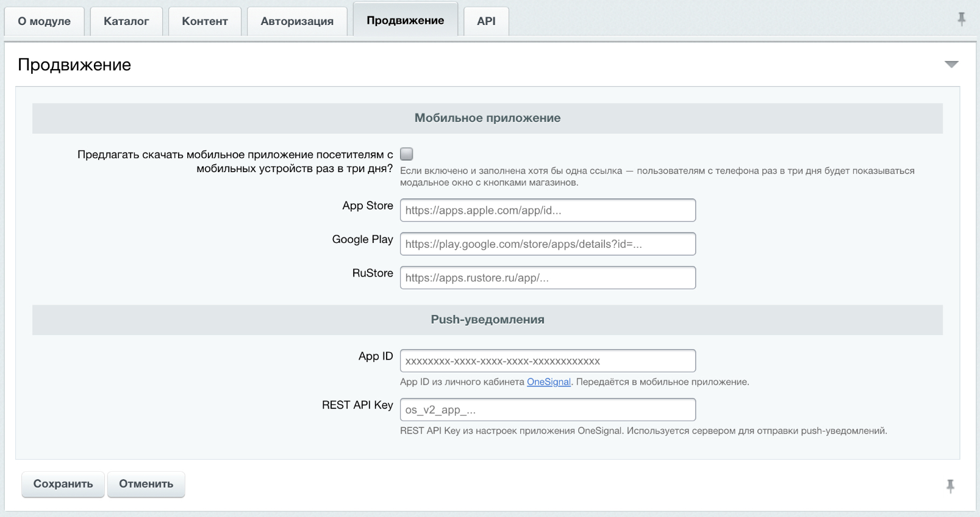Click the hint text starting 'Если включено и заполнена'

[x=657, y=176]
